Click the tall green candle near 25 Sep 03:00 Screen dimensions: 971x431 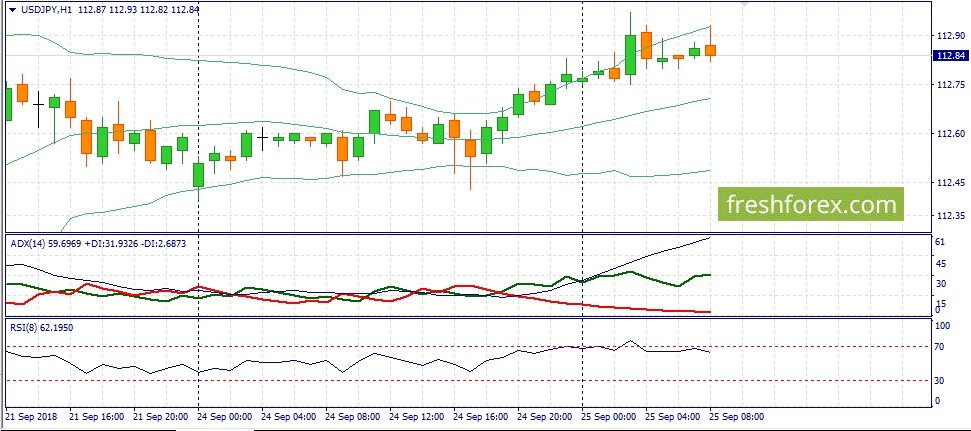coord(630,54)
